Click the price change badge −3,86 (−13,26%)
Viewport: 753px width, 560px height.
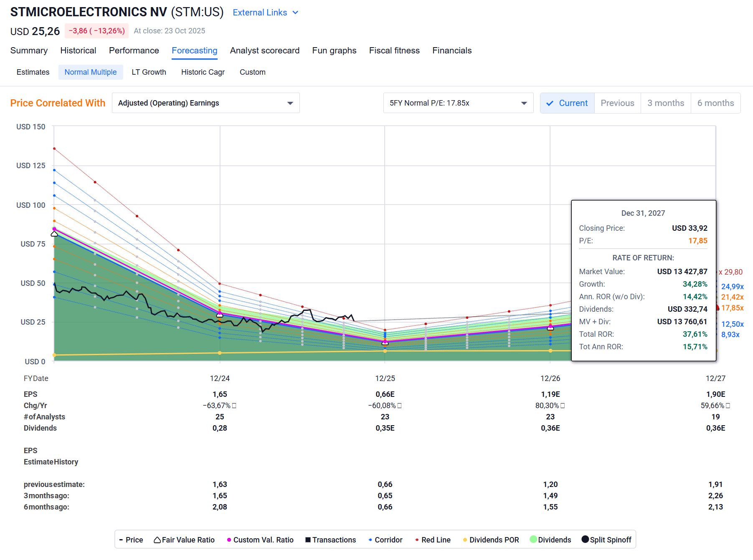pyautogui.click(x=97, y=31)
